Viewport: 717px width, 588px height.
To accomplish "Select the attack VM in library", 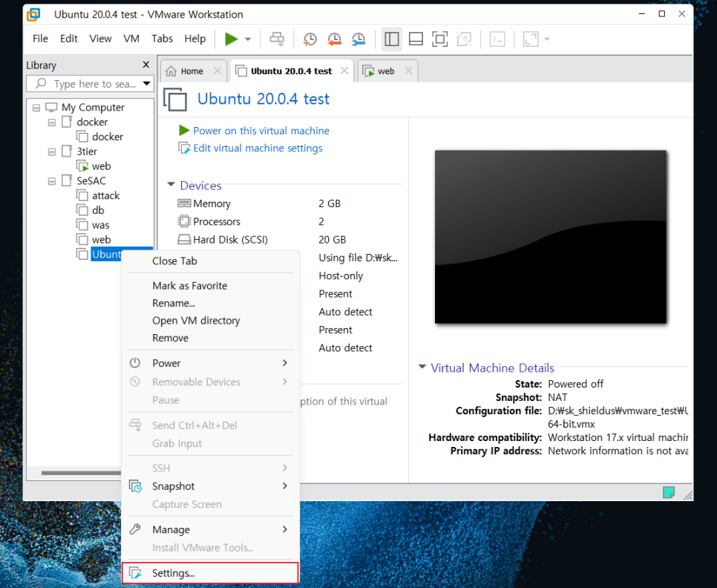I will (98, 196).
